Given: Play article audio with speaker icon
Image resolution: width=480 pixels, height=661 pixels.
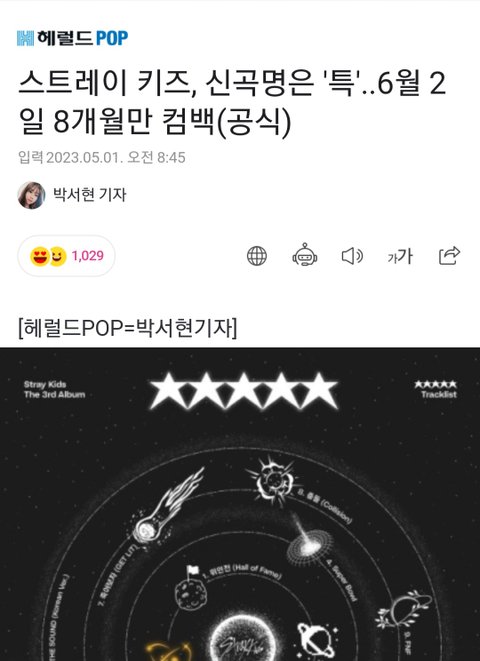Looking at the screenshot, I should tap(352, 256).
